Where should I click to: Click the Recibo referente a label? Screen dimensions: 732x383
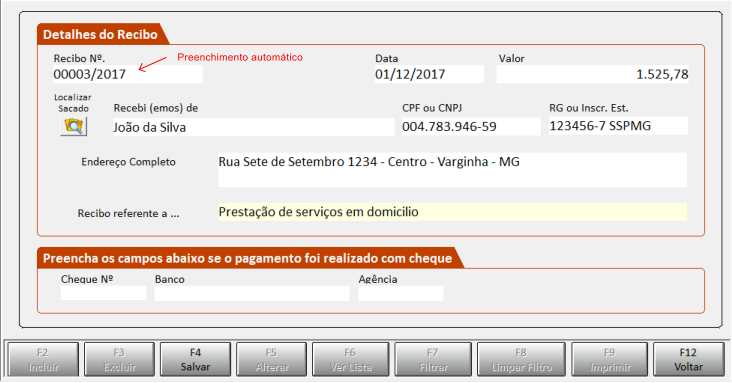(x=128, y=213)
